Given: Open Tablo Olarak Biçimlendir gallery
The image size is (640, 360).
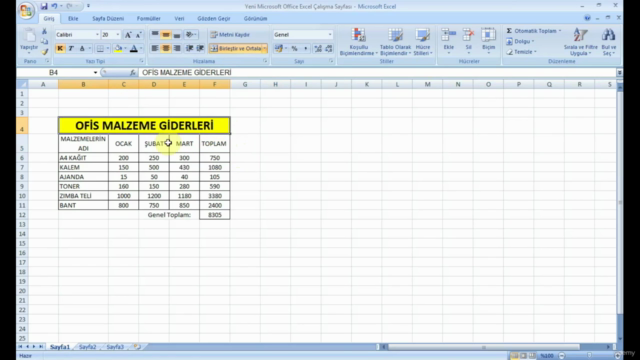Looking at the screenshot, I should click(x=395, y=42).
